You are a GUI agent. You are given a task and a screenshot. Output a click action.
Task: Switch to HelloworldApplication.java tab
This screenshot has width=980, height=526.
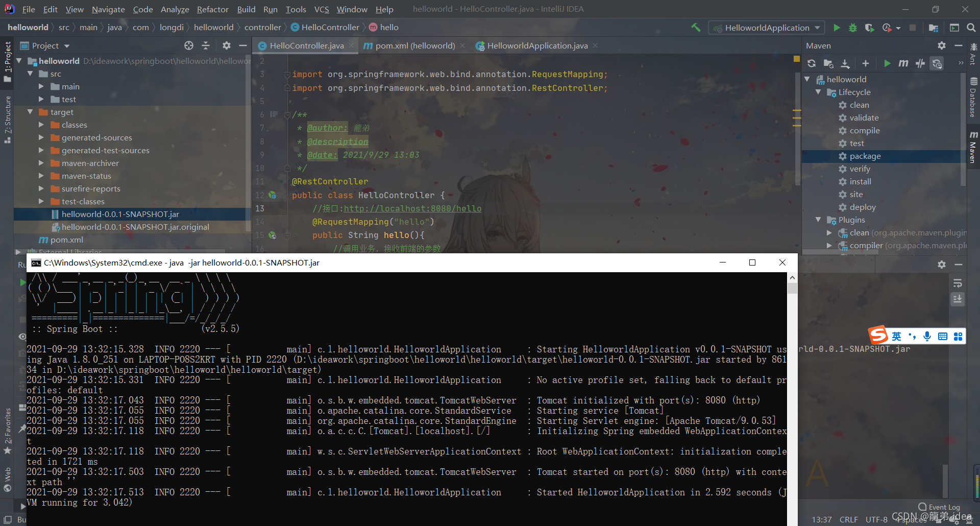tap(537, 45)
